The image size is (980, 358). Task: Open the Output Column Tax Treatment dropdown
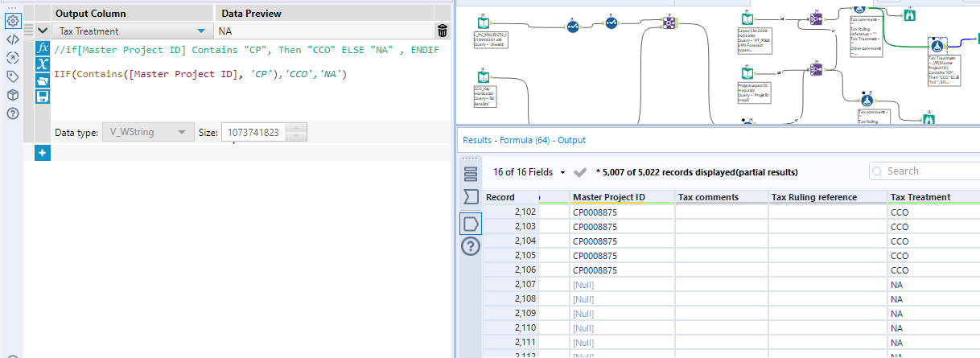point(200,31)
